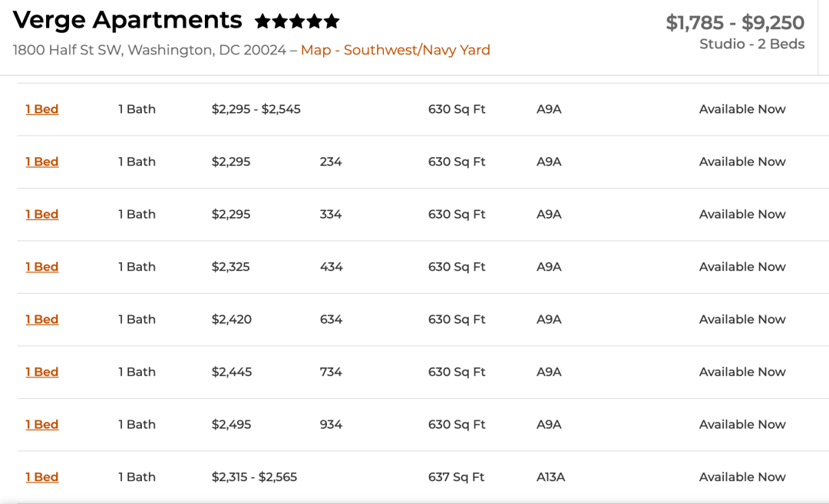This screenshot has width=829, height=504.
Task: Click the 1 Bed link for unit 734
Action: point(42,372)
